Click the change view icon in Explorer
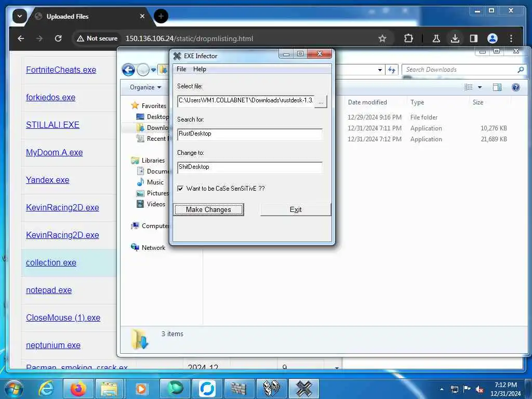Screen dimensions: 532x399 click(469, 87)
